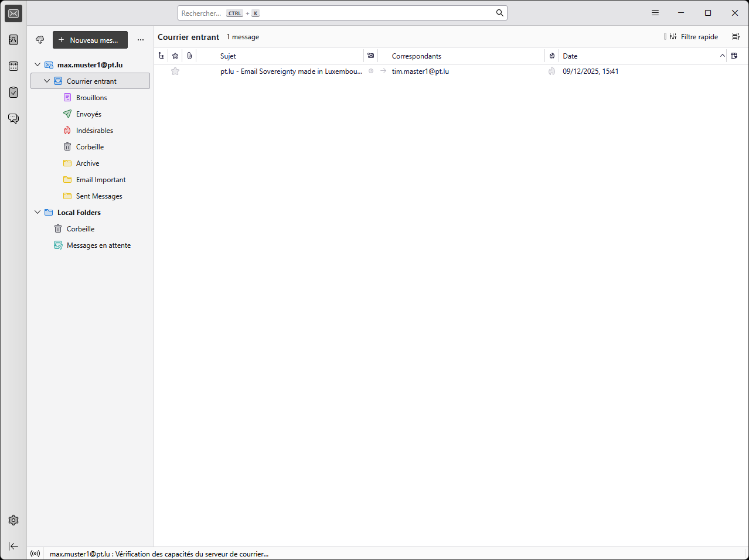Collapse the max.muster1@pt.lu account tree
Image resolution: width=749 pixels, height=560 pixels.
pos(38,65)
